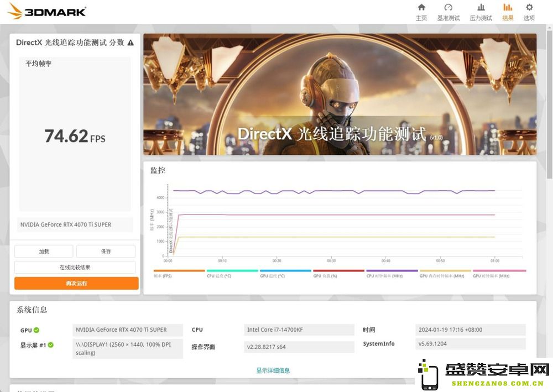Click the Intel Core i7-14700KF value
553x392 pixels.
point(299,330)
